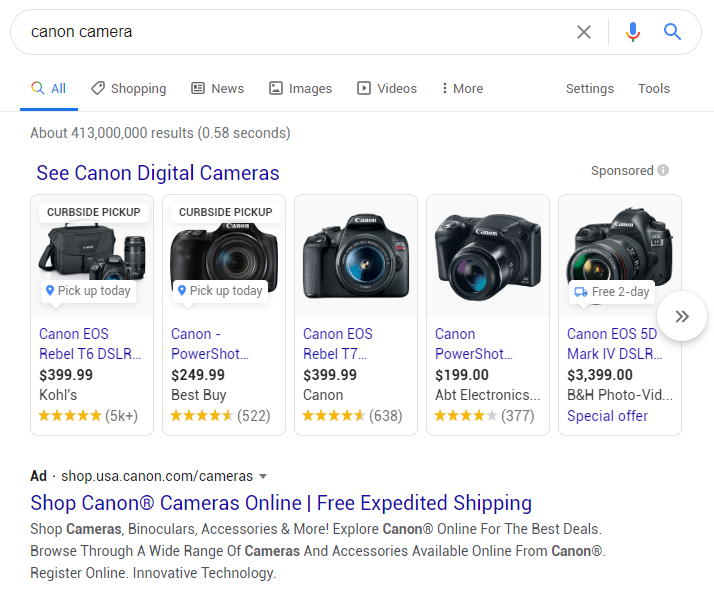Switch to the Images tab
The width and height of the screenshot is (714, 590).
[300, 89]
